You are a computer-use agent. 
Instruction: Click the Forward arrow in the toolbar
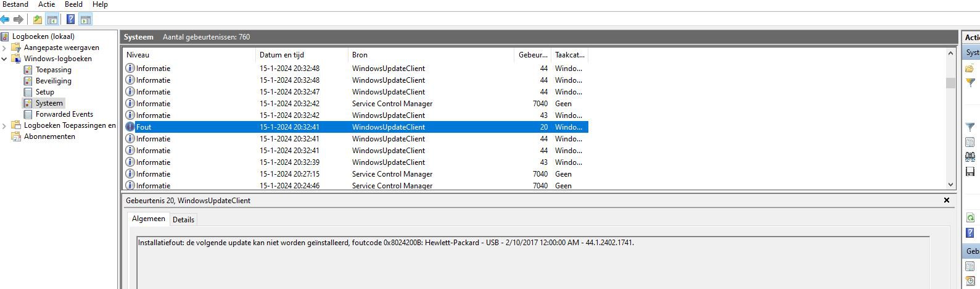coord(19,20)
